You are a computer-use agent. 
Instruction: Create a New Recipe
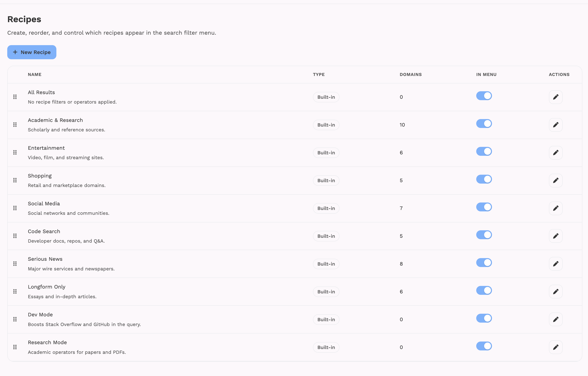(x=32, y=52)
